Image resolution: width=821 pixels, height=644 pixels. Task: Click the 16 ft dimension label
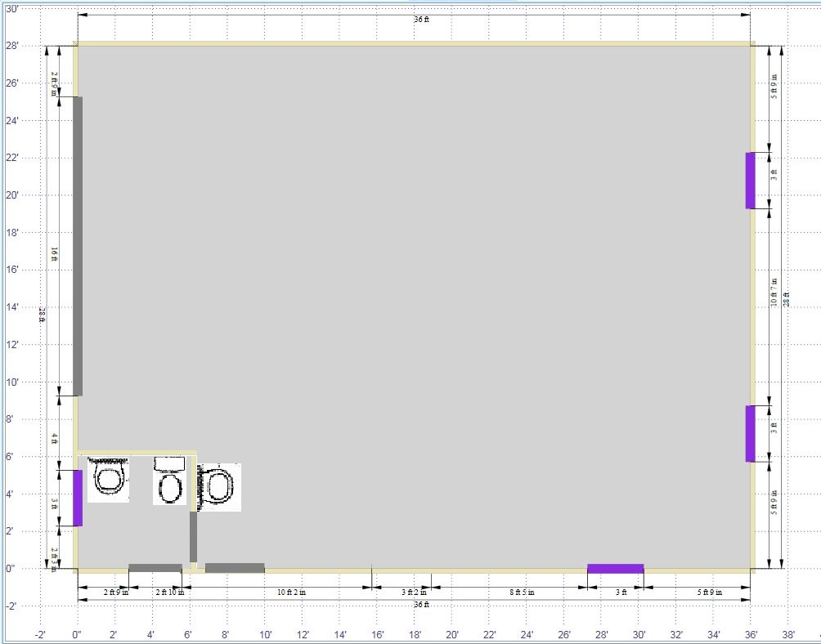click(54, 254)
